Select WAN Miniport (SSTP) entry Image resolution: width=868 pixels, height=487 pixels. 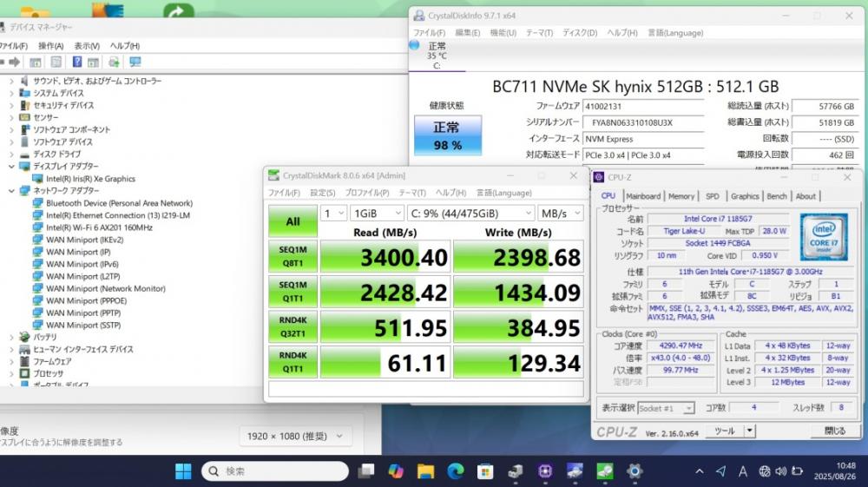pyautogui.click(x=83, y=325)
